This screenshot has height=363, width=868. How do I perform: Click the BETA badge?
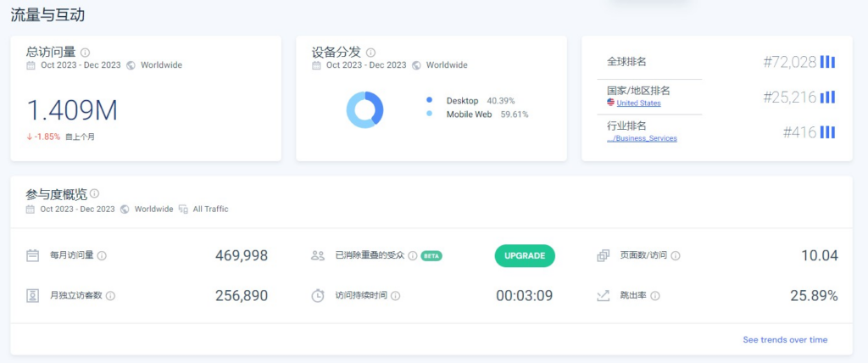(431, 256)
